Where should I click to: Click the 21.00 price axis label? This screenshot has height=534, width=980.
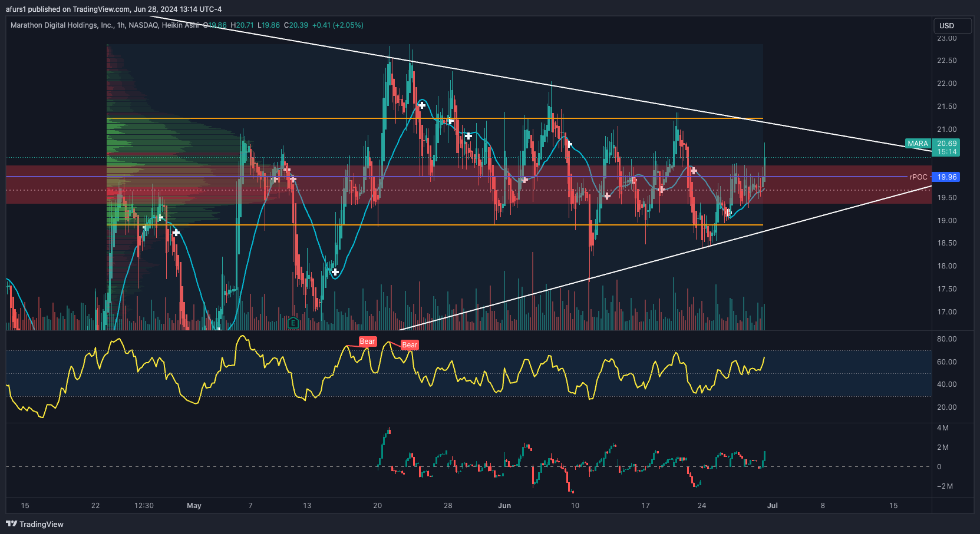click(947, 130)
